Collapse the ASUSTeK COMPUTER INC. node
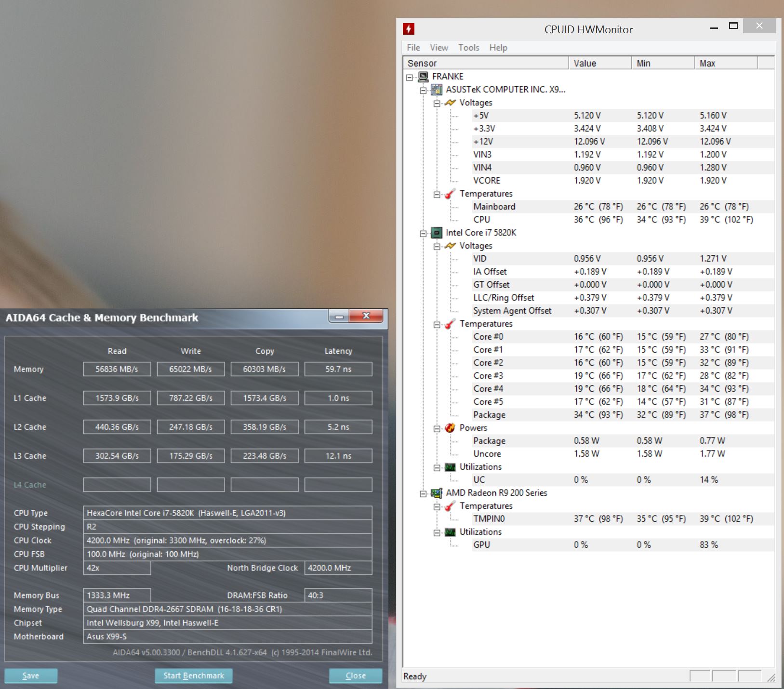The height and width of the screenshot is (689, 784). pyautogui.click(x=423, y=90)
